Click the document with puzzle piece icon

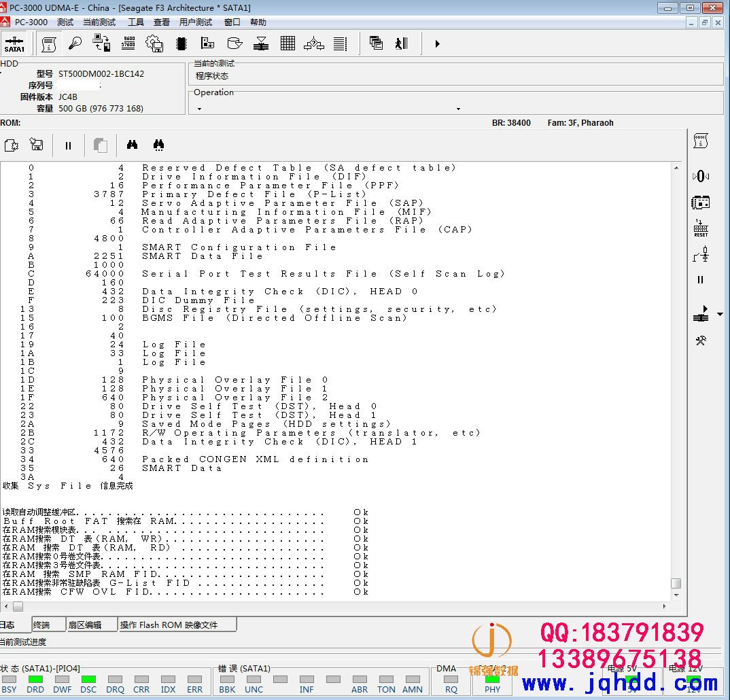pyautogui.click(x=11, y=145)
